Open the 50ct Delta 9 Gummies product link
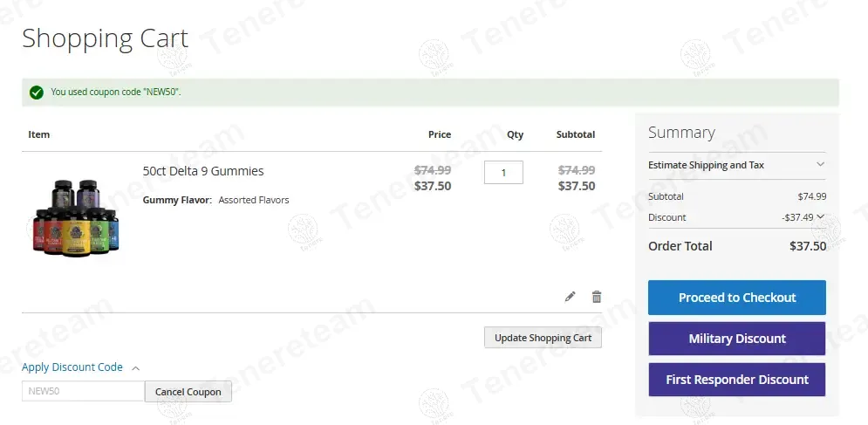The image size is (868, 425). pos(203,171)
